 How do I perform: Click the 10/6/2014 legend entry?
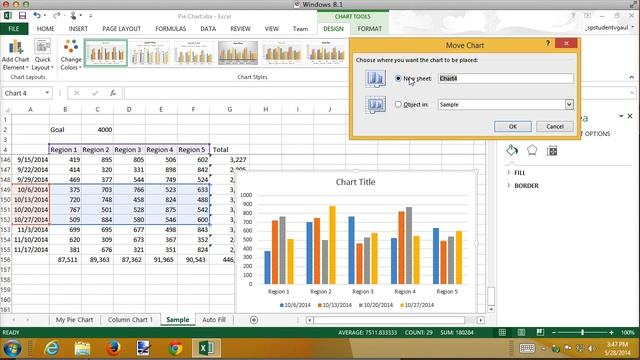295,305
